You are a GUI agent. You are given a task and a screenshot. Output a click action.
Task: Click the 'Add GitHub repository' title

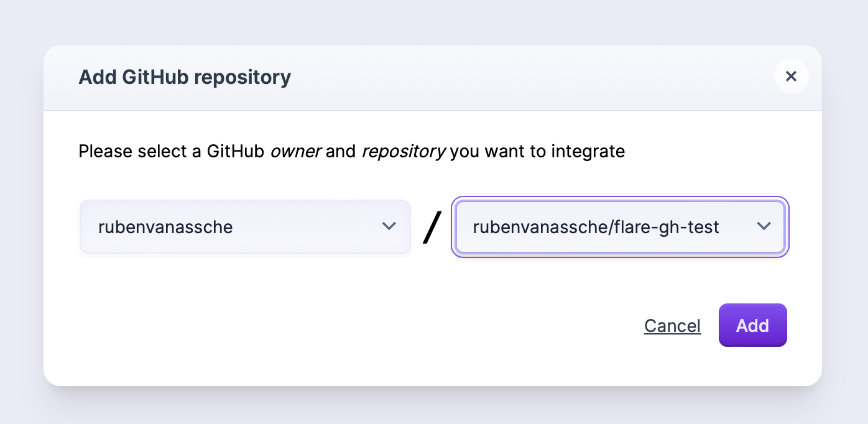pyautogui.click(x=185, y=78)
